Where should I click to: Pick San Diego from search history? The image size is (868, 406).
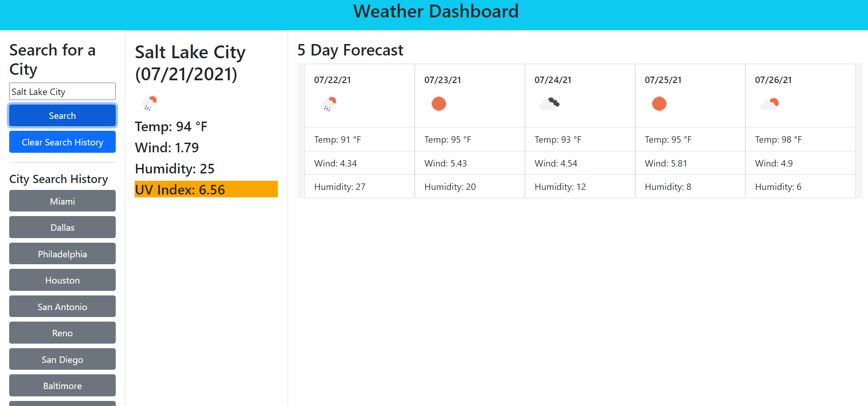(62, 359)
